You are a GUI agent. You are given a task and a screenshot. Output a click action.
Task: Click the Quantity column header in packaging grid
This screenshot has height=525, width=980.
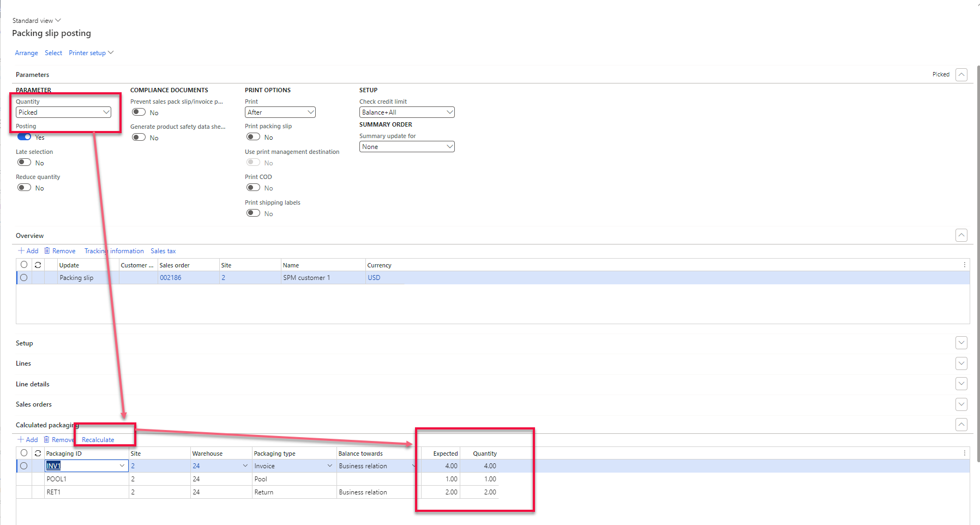(x=485, y=454)
